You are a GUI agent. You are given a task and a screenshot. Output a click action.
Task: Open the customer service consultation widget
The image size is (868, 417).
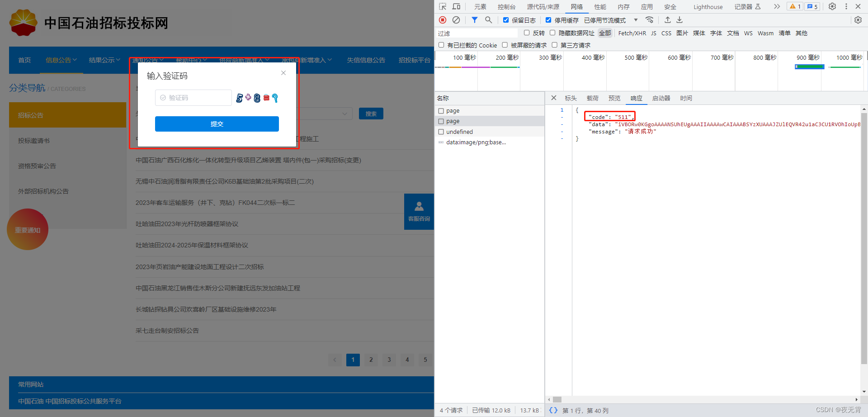419,212
